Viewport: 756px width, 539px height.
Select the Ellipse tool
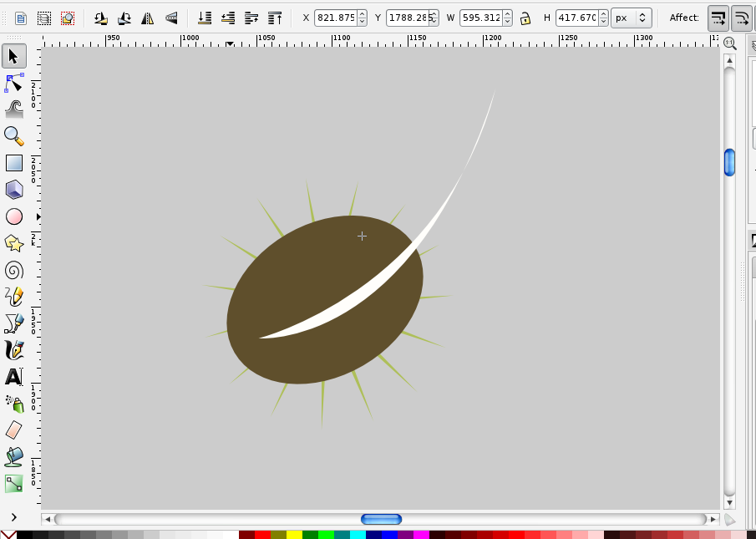[x=13, y=216]
